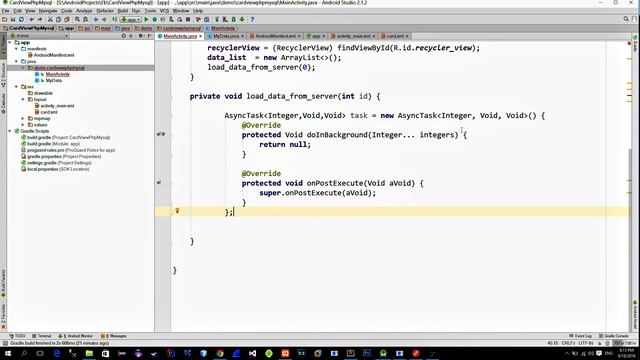This screenshot has width=640, height=360.
Task: Run the app with green play icon
Action: (146, 19)
